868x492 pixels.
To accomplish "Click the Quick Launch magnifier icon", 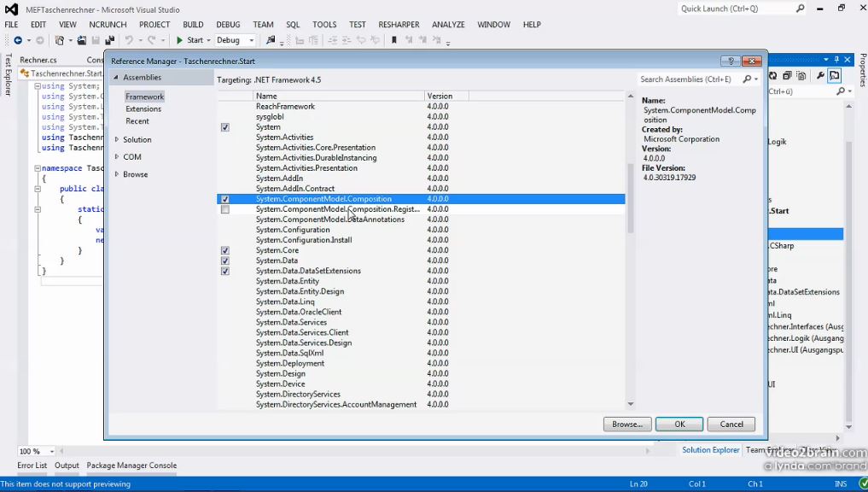I will (800, 9).
